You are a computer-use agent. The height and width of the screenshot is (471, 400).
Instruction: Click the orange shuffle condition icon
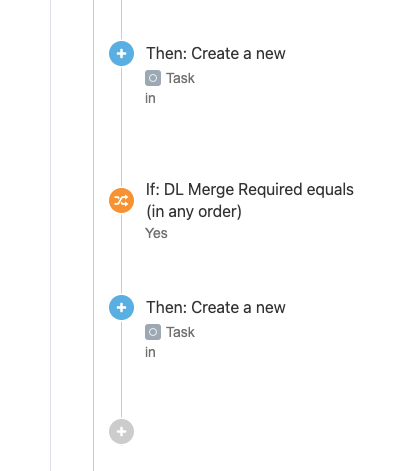coord(121,200)
